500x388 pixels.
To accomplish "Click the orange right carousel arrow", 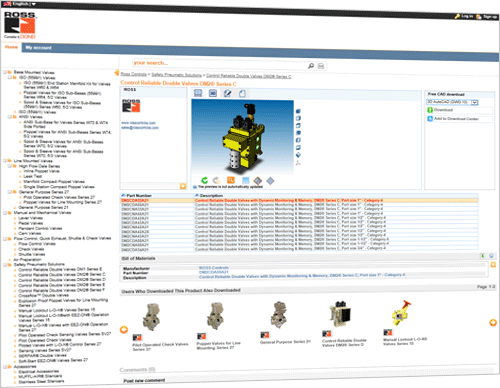I will (493, 322).
